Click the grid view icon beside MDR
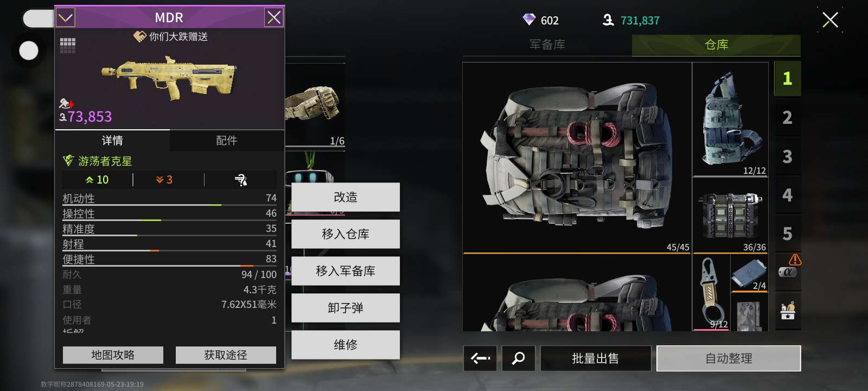The width and height of the screenshot is (868, 391). 67,46
